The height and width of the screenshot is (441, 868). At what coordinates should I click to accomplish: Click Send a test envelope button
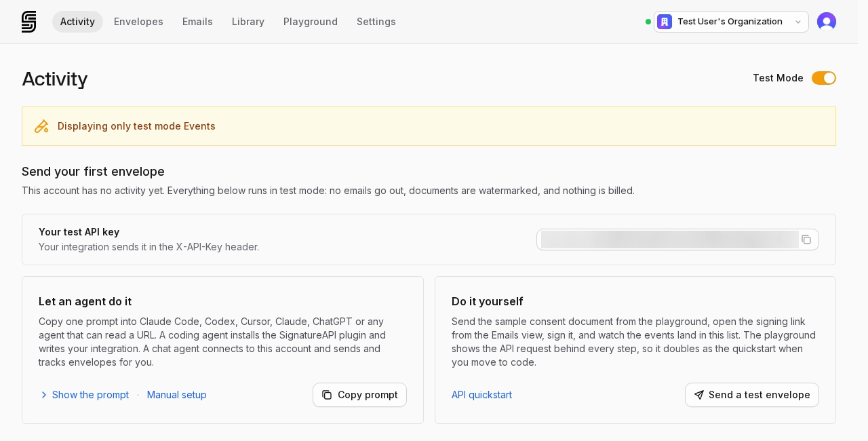pyautogui.click(x=752, y=395)
